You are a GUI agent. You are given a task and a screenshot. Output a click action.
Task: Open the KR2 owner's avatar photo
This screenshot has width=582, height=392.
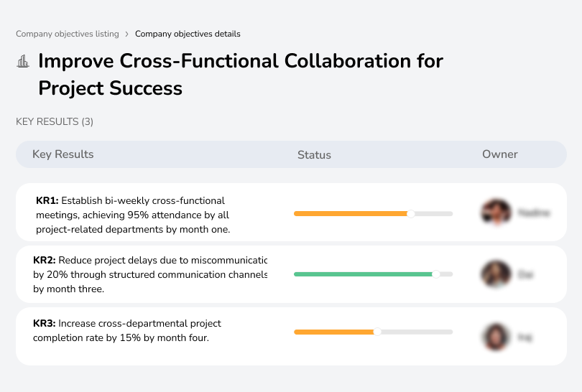(x=496, y=274)
